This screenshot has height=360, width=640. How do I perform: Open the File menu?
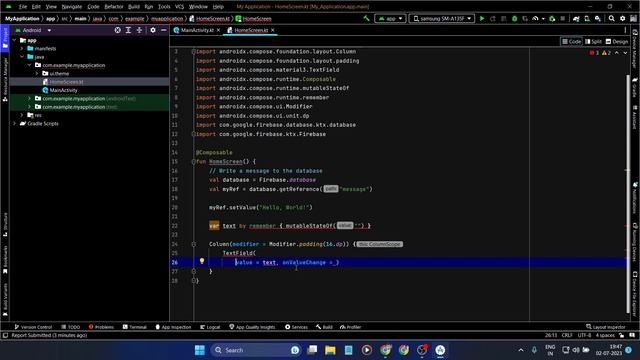(x=22, y=7)
